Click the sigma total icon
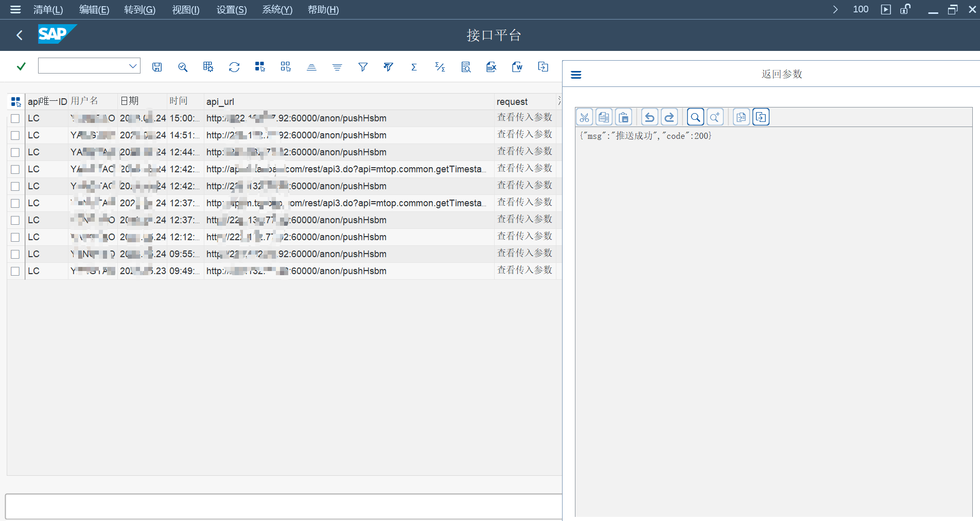This screenshot has width=980, height=521. (x=414, y=67)
